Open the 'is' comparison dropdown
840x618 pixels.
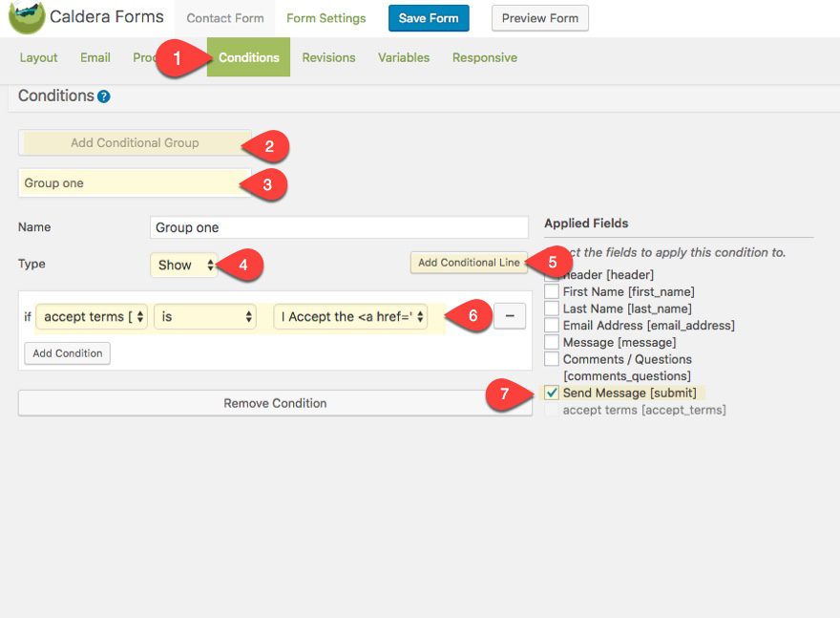click(205, 317)
